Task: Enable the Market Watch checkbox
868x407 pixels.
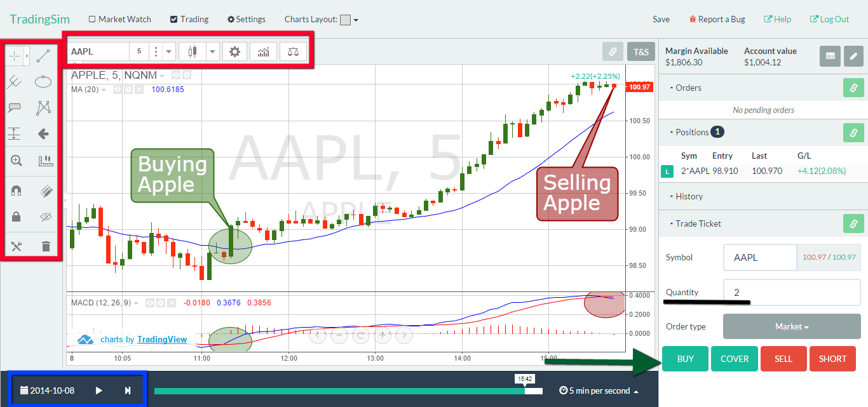Action: click(92, 20)
